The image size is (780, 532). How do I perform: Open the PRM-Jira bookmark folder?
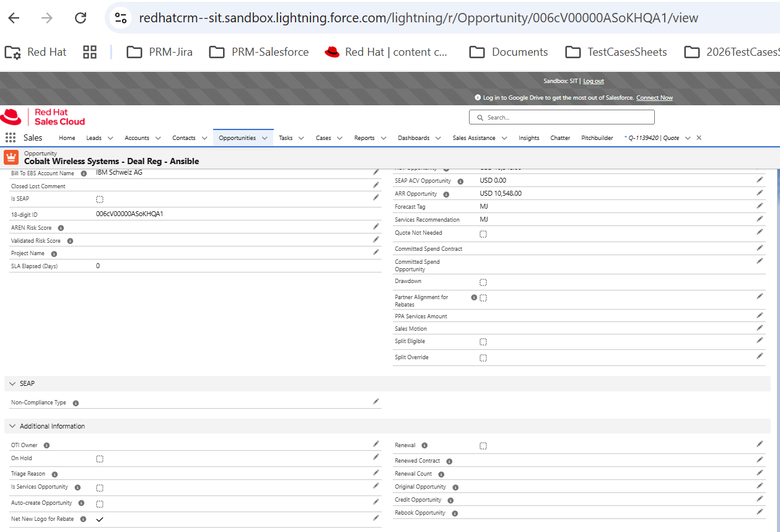(160, 52)
